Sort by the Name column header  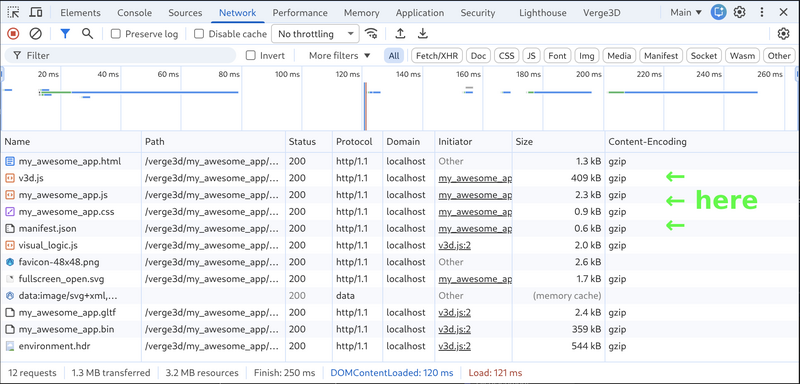[x=71, y=142]
